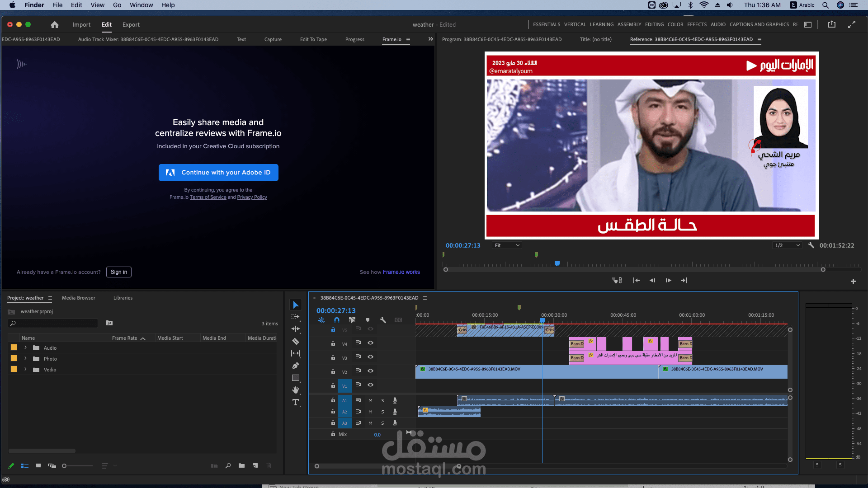This screenshot has height=488, width=868.
Task: Select the Type tool
Action: pos(296,402)
